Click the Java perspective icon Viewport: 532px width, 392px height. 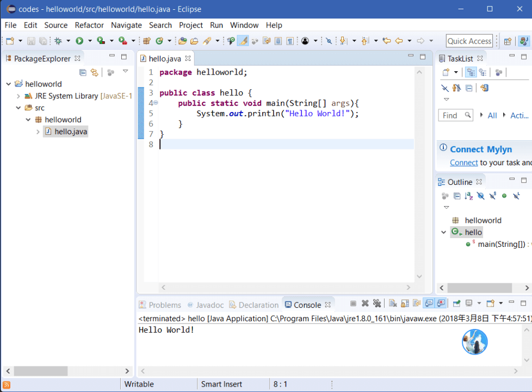[x=524, y=41]
